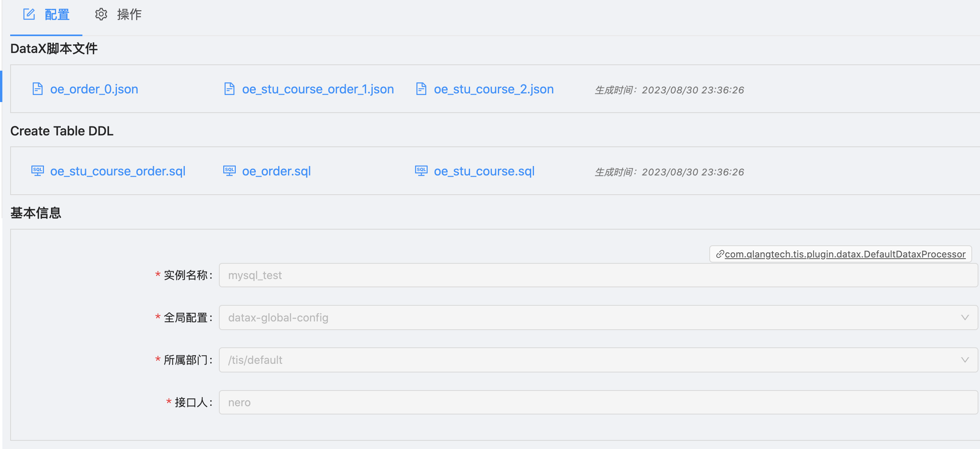This screenshot has height=449, width=980.
Task: Click the file icon beside oe_stu_course_2.json
Action: pyautogui.click(x=421, y=89)
